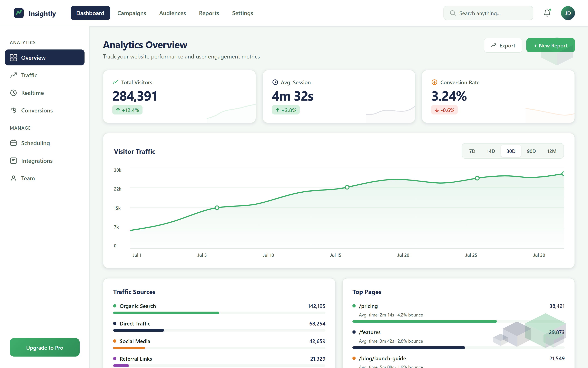Select the 90D time range
The width and height of the screenshot is (588, 368).
tap(531, 151)
